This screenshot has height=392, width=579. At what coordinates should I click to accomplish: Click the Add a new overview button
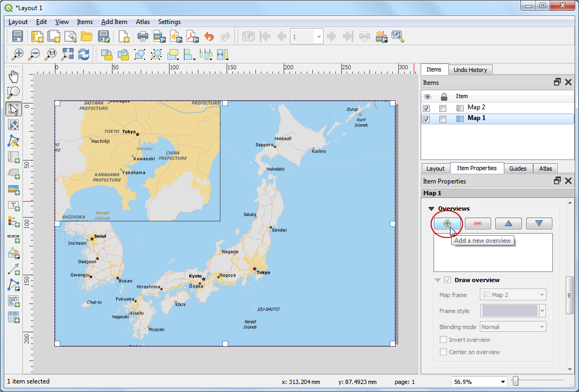coord(447,223)
